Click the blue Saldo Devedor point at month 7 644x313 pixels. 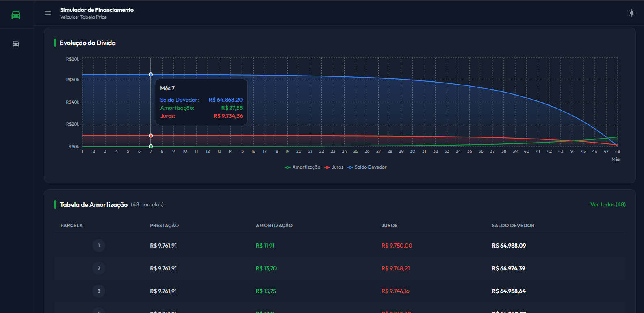[x=151, y=74]
